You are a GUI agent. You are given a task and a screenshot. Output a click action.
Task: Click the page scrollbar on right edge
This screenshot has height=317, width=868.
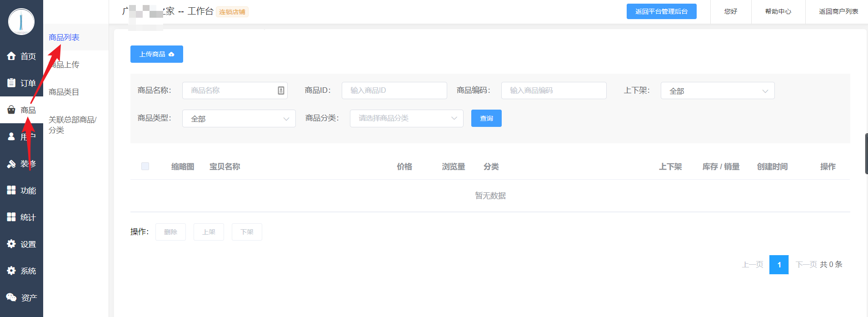point(866,154)
